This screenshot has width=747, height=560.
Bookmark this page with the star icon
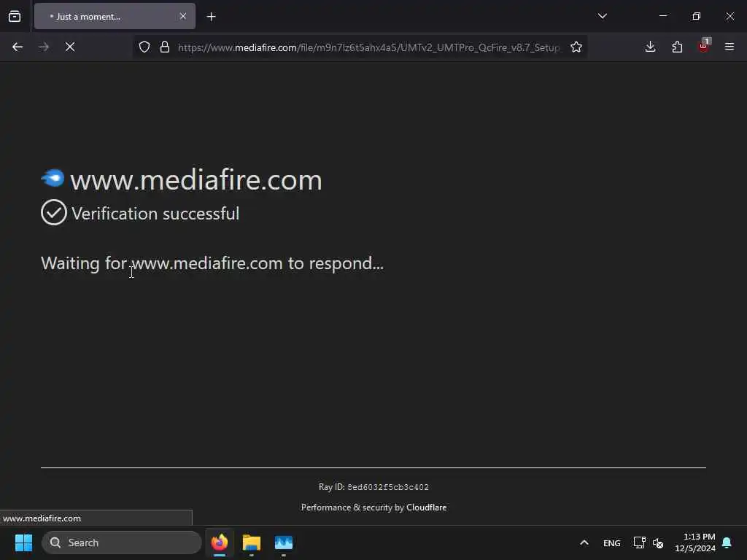click(x=576, y=47)
